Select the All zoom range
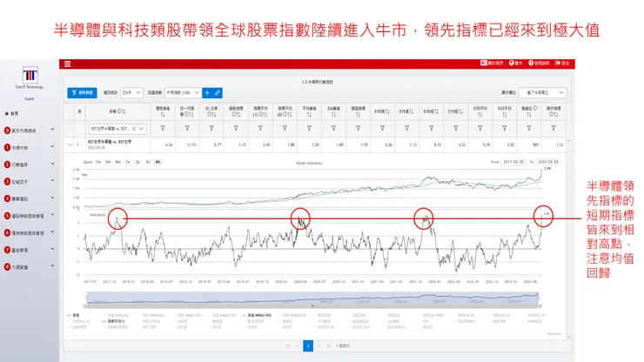This screenshot has height=362, width=644. pos(158,162)
